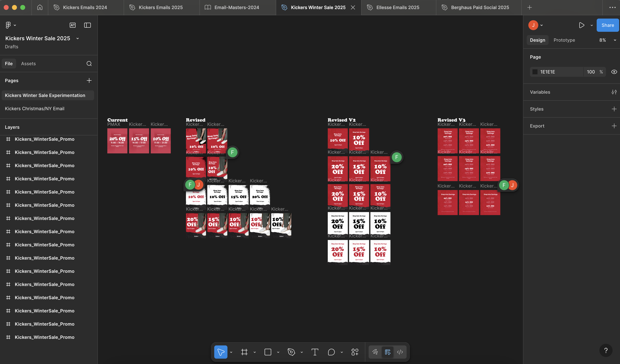Select a Kickers_WinterSale_Promo layer in Layers list

pos(44,139)
